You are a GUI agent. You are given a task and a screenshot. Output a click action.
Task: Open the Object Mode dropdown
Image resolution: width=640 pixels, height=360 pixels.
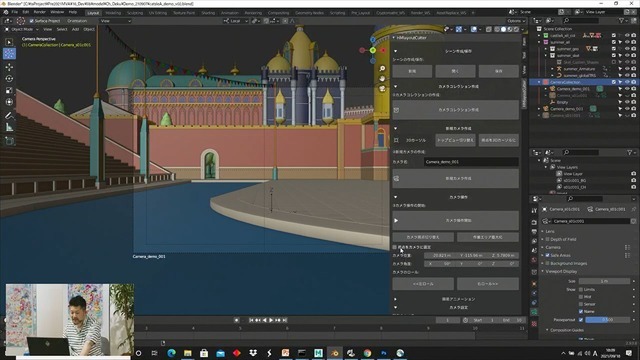pos(22,29)
